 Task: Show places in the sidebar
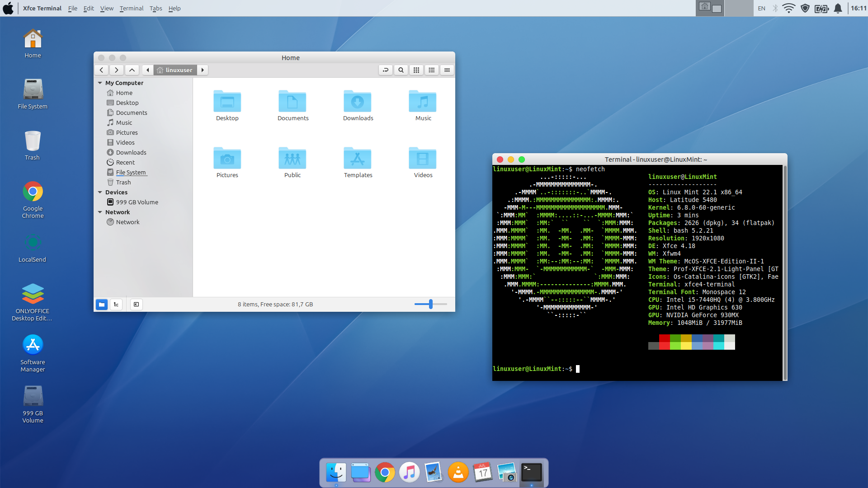tap(102, 305)
